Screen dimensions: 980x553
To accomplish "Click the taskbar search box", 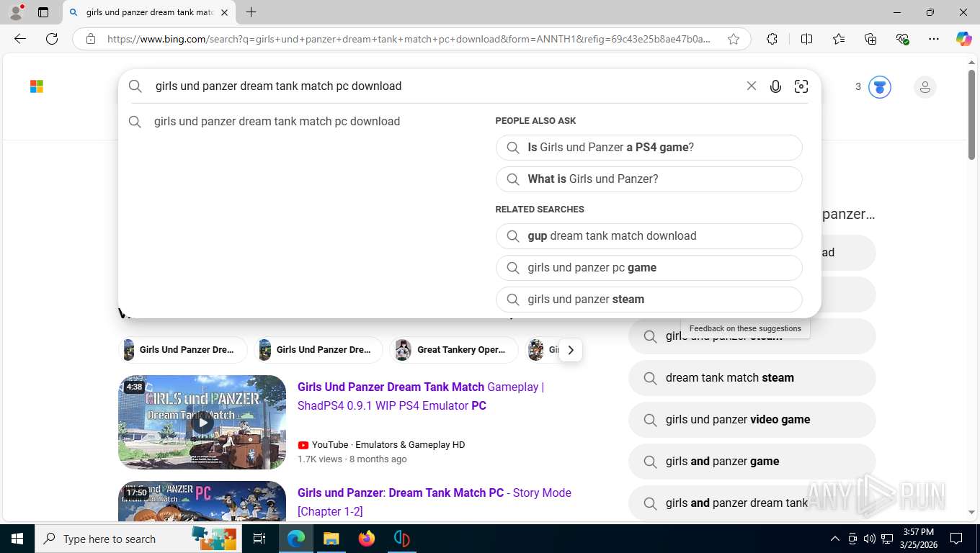I will [138, 539].
